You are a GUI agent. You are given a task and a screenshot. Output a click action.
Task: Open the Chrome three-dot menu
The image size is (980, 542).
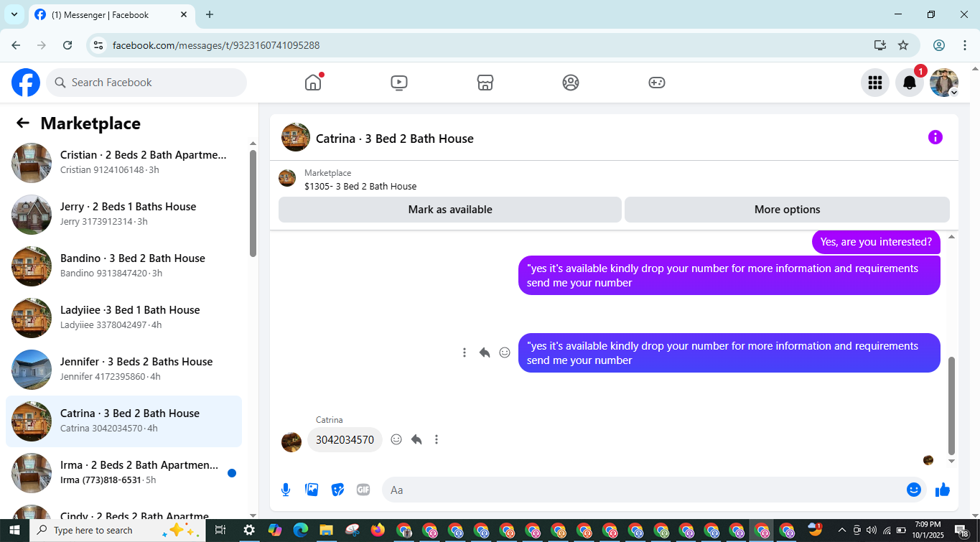(x=965, y=45)
